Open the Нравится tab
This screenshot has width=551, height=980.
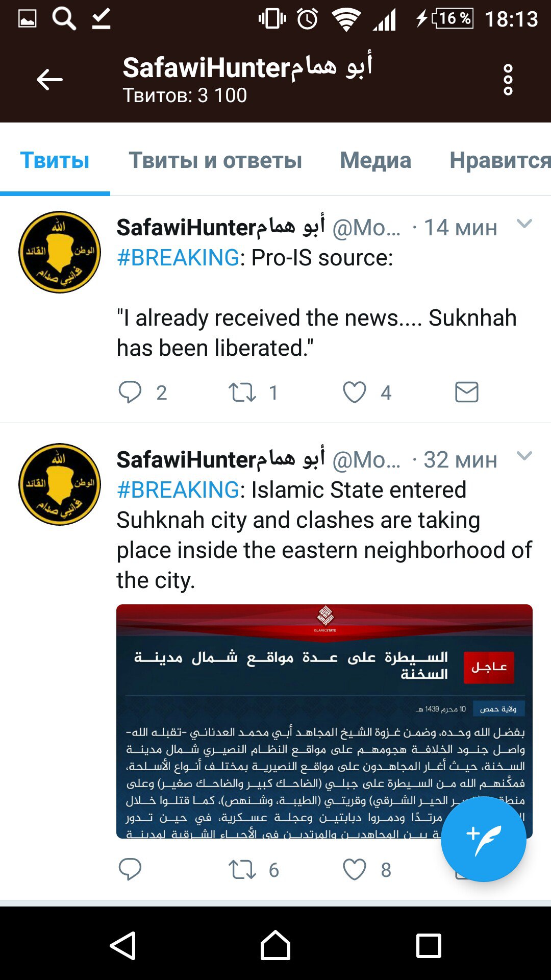click(500, 160)
